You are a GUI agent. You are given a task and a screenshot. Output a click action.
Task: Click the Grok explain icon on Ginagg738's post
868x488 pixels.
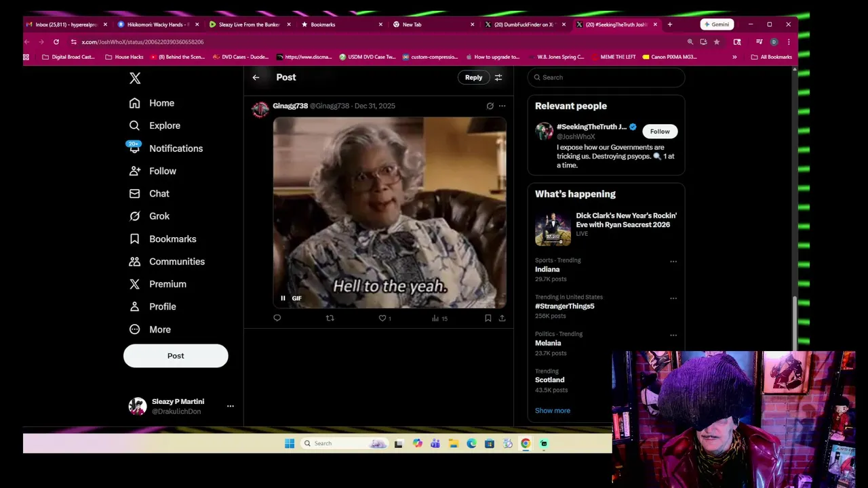[x=490, y=106]
